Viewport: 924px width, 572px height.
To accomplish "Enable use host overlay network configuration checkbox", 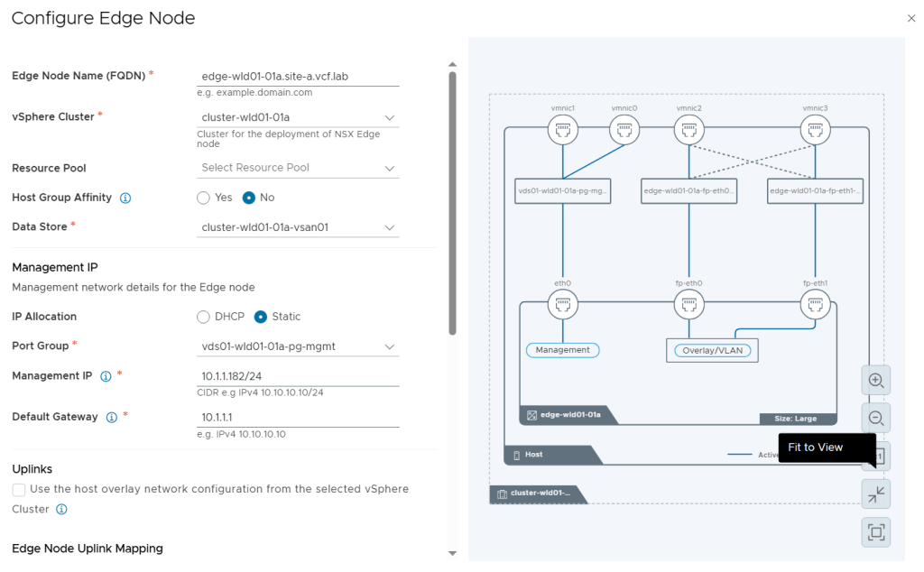I will [x=19, y=489].
